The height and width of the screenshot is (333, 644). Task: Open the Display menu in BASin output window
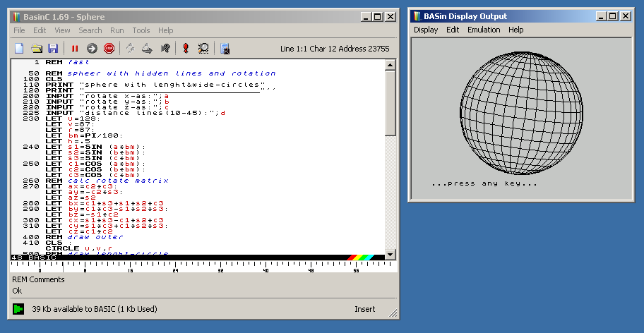click(426, 30)
